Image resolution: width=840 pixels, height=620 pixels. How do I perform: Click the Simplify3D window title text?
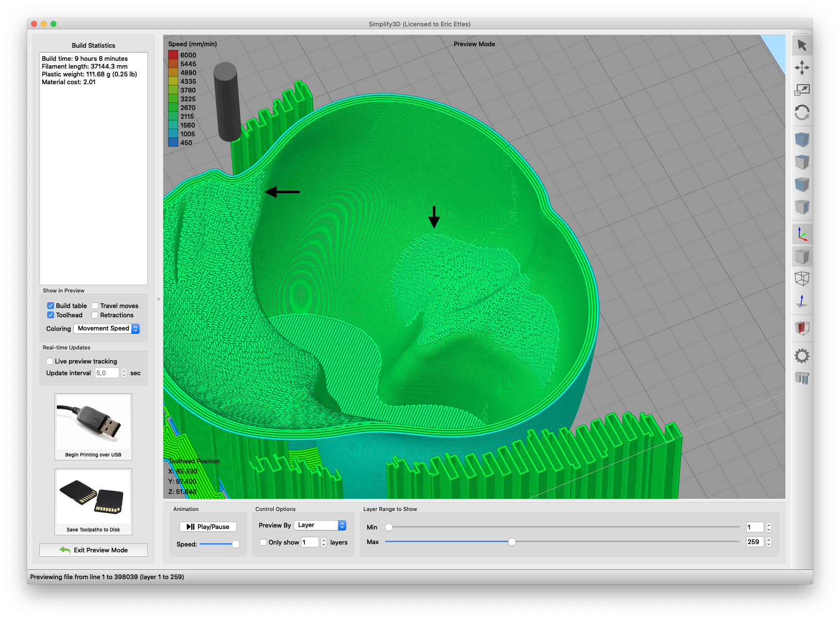coord(420,24)
